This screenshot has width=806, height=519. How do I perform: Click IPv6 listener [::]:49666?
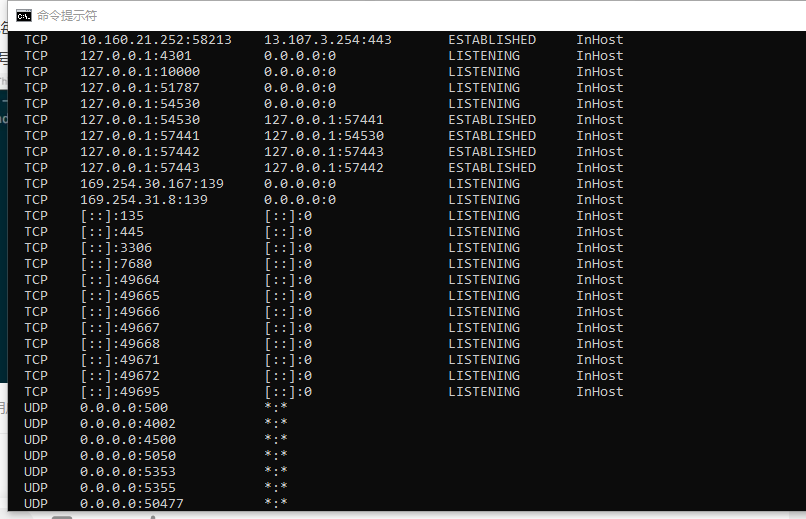tap(120, 311)
